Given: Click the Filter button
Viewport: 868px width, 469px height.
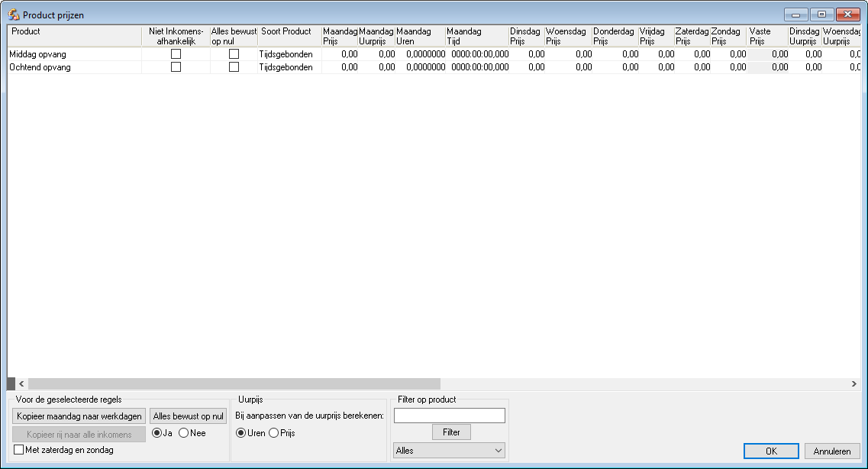Looking at the screenshot, I should point(451,432).
